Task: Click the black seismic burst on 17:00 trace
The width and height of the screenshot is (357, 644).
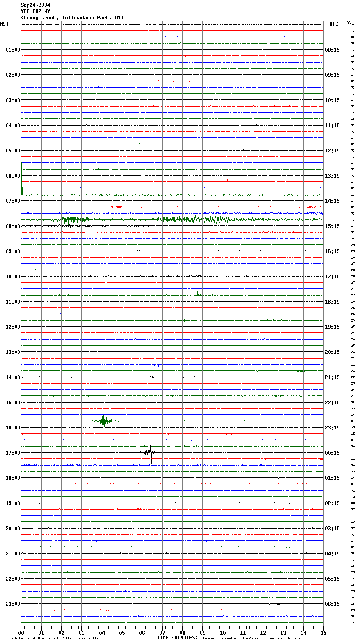Action: point(149,453)
